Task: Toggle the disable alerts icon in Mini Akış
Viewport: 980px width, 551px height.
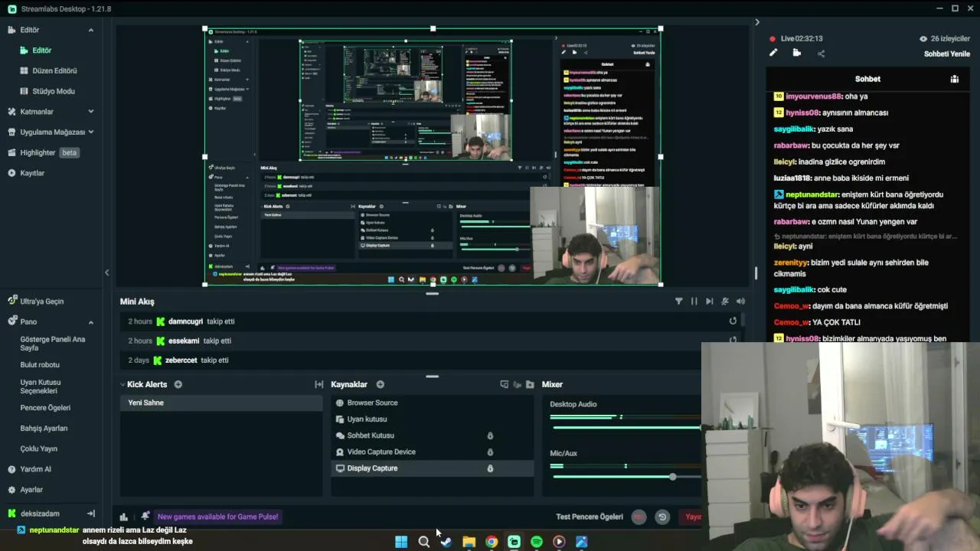Action: click(x=725, y=302)
